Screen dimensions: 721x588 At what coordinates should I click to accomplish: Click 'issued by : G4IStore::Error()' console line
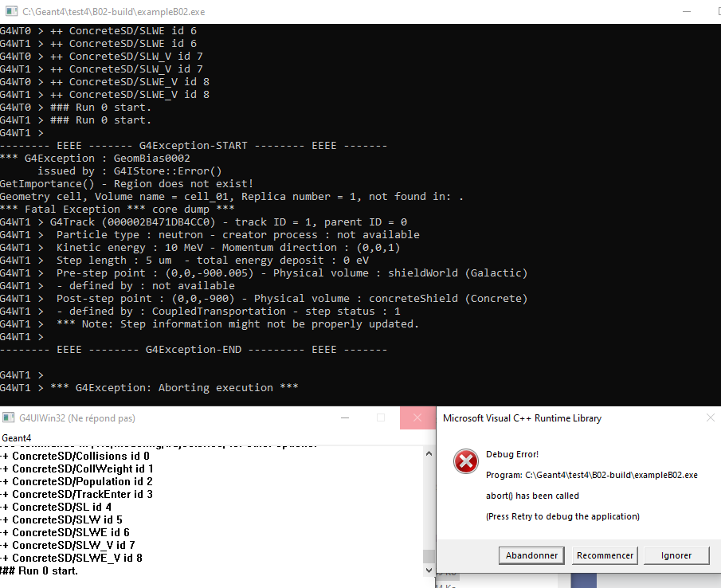pyautogui.click(x=130, y=171)
